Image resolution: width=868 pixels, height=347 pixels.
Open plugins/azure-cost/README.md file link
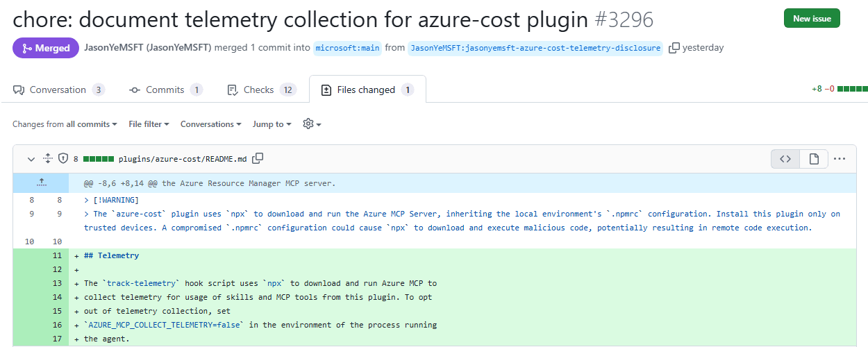click(x=183, y=159)
